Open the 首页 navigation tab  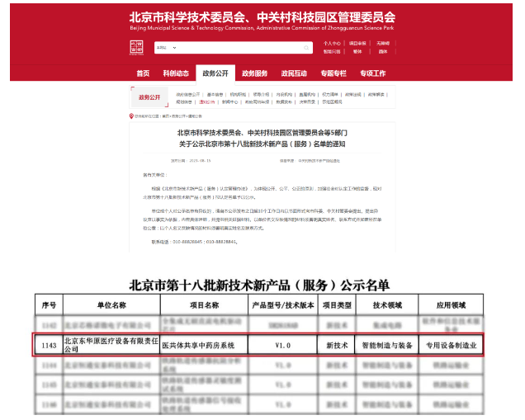point(143,73)
